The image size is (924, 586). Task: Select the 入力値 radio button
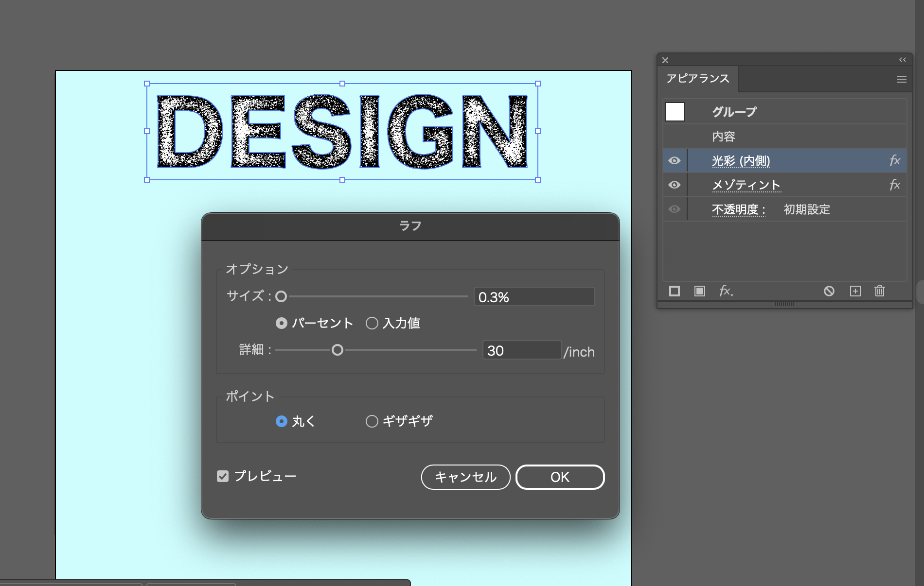point(372,324)
